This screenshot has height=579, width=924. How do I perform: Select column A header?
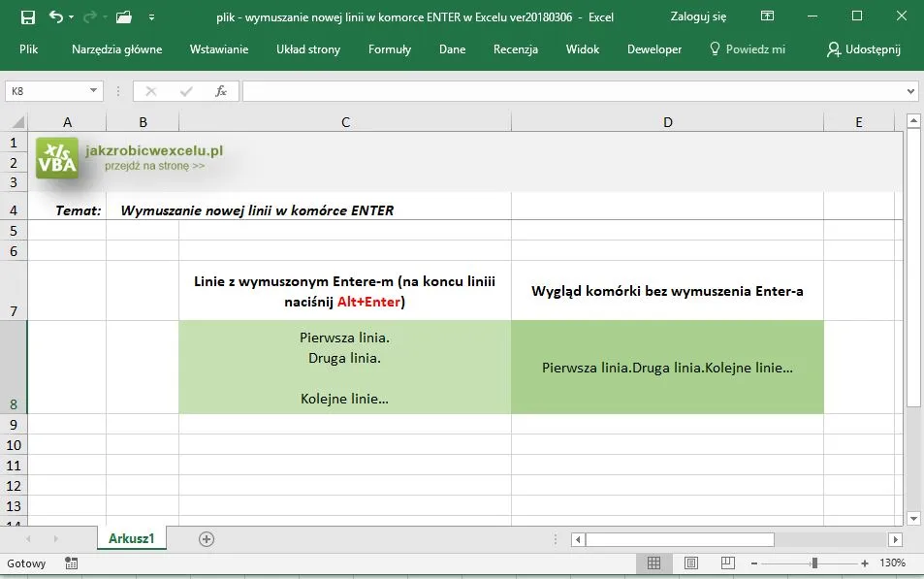click(x=67, y=122)
